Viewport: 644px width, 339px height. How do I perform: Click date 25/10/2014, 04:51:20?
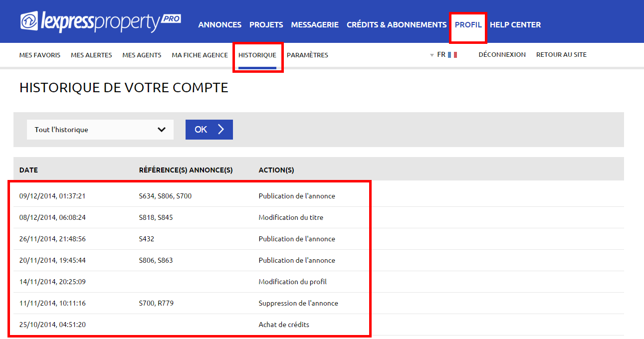(x=52, y=325)
